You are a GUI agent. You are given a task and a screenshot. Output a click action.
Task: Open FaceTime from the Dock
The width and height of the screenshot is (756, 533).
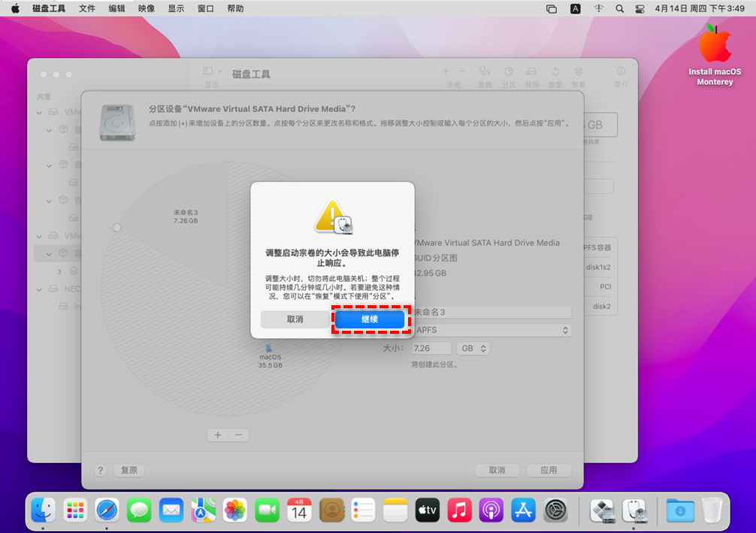(x=267, y=510)
